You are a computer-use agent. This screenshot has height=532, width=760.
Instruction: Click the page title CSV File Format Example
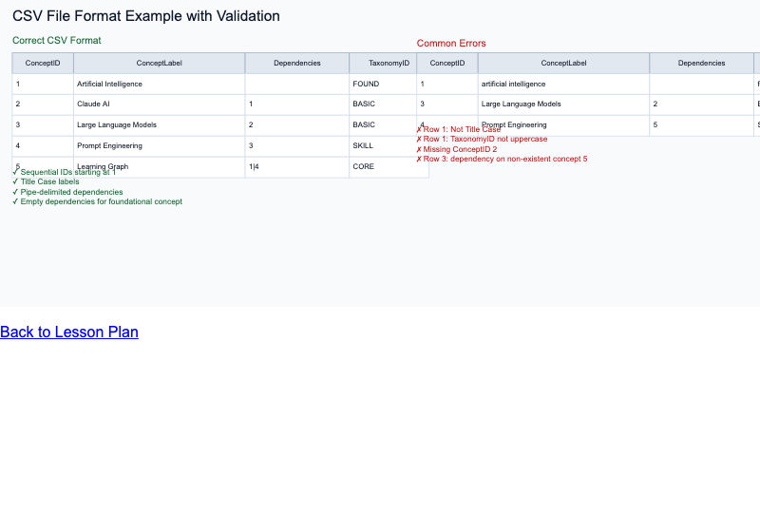146,16
